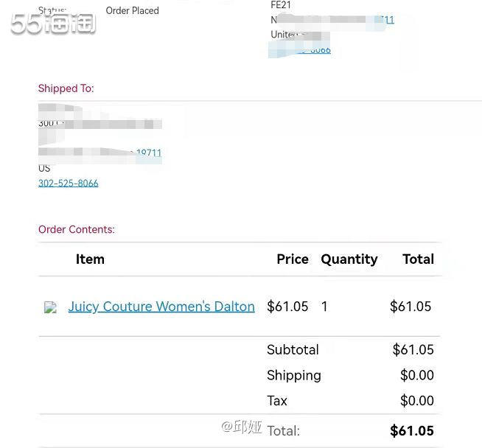This screenshot has width=482, height=448.
Task: Click the Shipping row $0.00 amount
Action: (417, 375)
